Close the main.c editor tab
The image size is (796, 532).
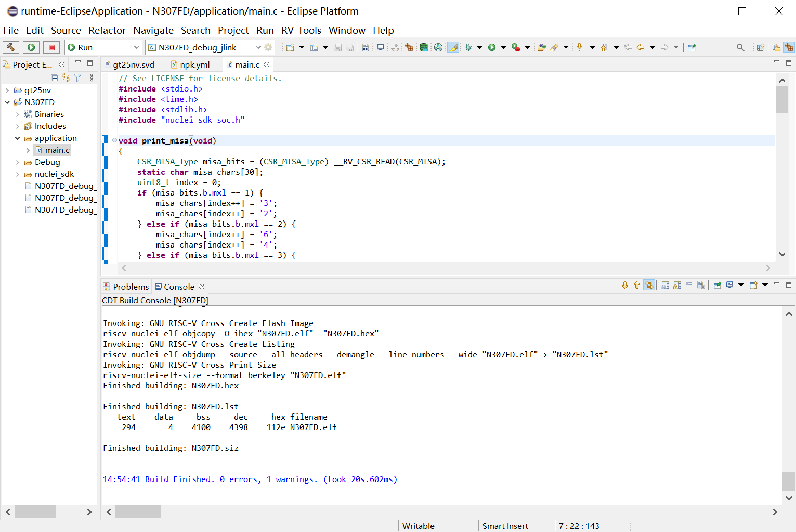[x=267, y=64]
